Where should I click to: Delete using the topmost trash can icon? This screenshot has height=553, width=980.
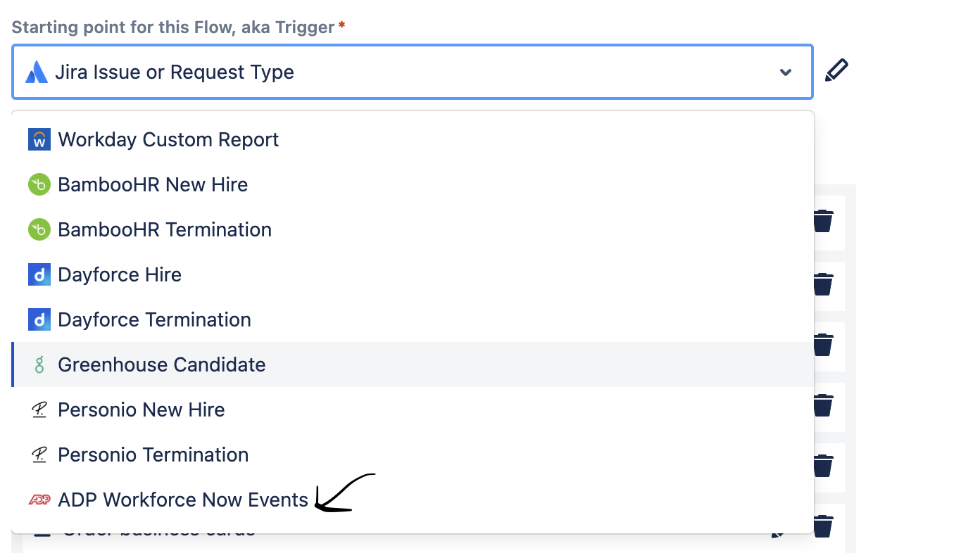click(x=822, y=221)
